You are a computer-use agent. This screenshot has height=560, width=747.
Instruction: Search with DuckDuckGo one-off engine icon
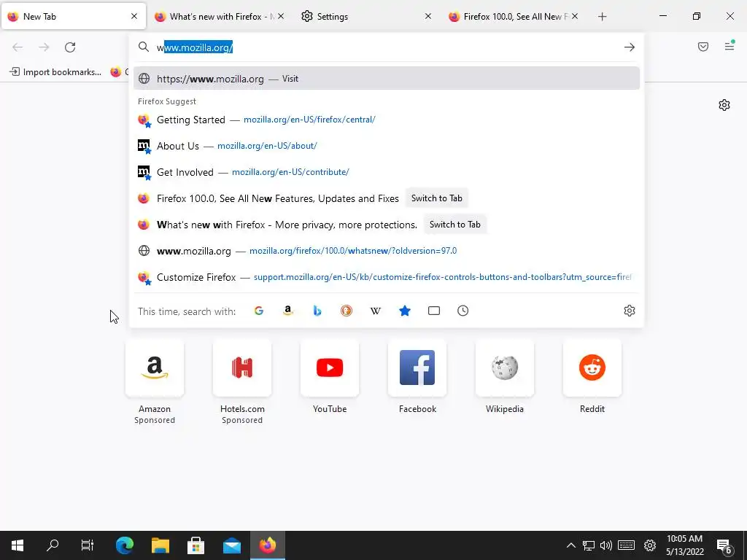click(347, 311)
